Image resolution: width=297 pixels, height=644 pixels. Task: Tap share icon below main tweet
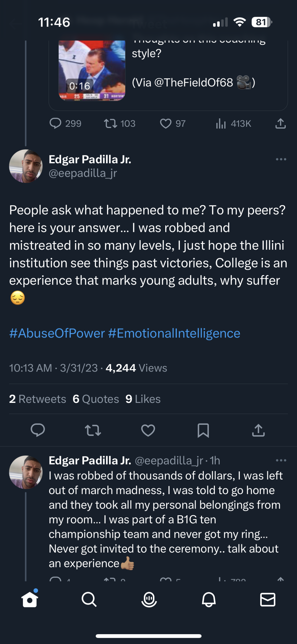click(x=258, y=430)
